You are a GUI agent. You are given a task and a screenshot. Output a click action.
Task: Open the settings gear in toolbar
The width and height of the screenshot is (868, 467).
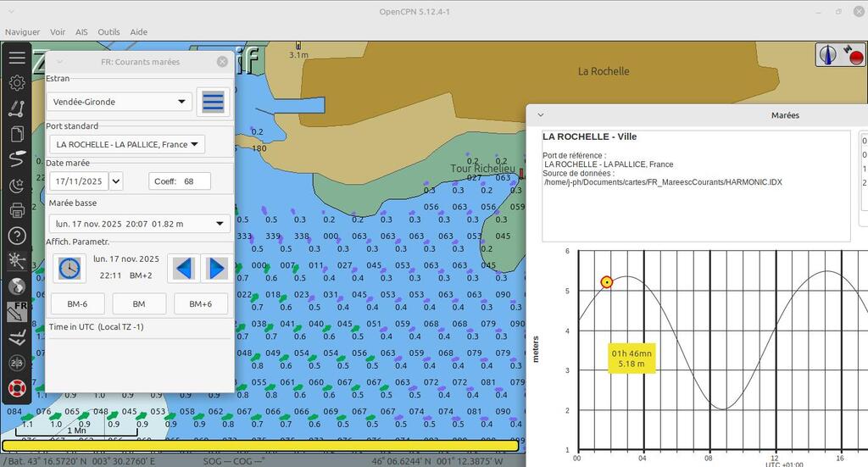17,83
